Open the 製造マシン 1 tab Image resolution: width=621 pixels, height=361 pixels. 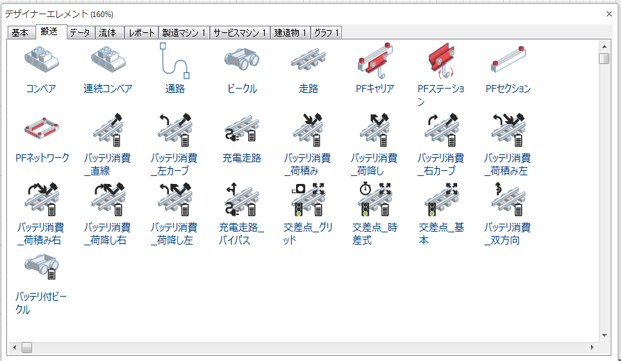click(184, 32)
